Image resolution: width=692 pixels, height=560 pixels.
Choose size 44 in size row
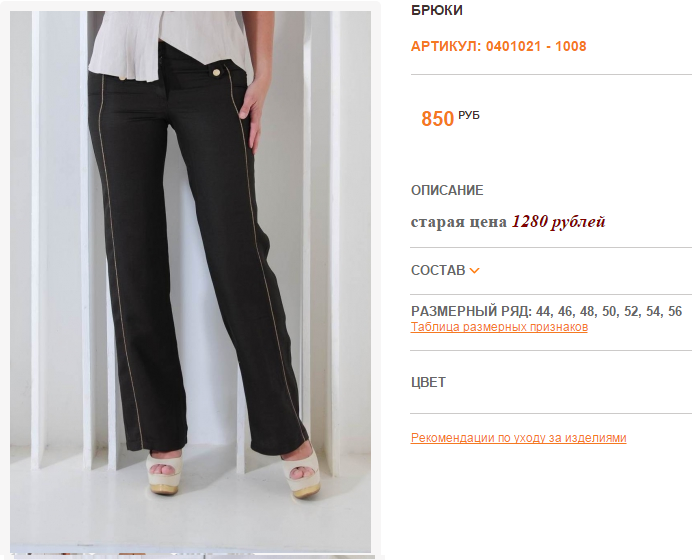(545, 312)
